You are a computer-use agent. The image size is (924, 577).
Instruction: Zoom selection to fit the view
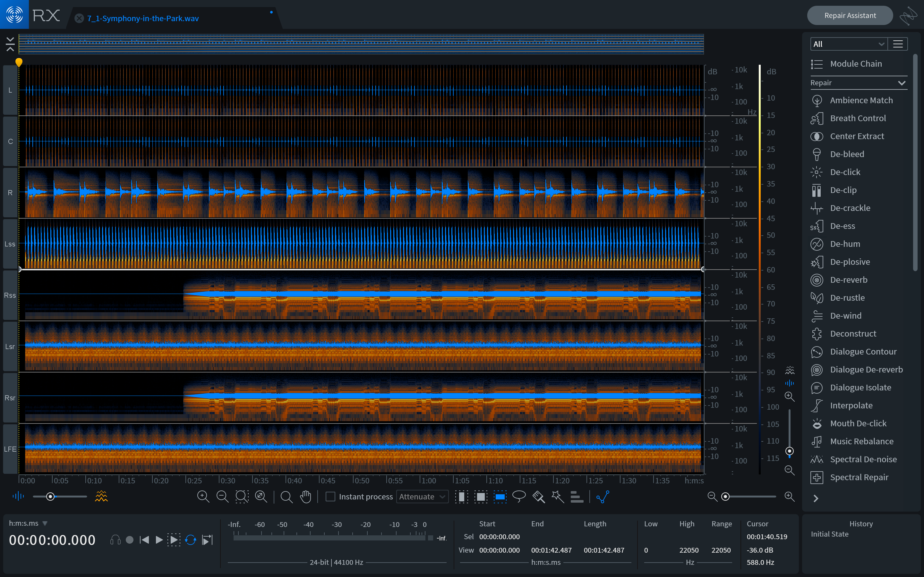tap(242, 497)
